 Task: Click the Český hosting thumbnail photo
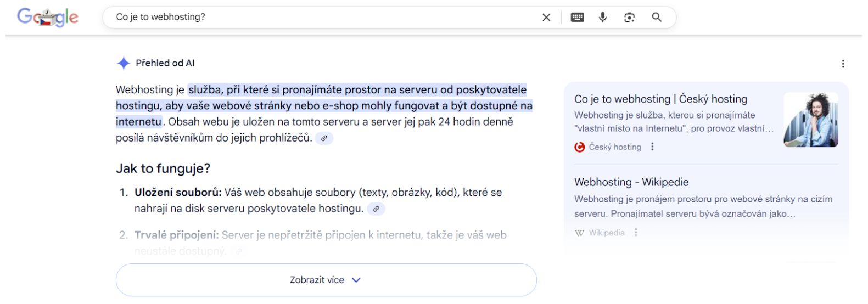coord(811,120)
